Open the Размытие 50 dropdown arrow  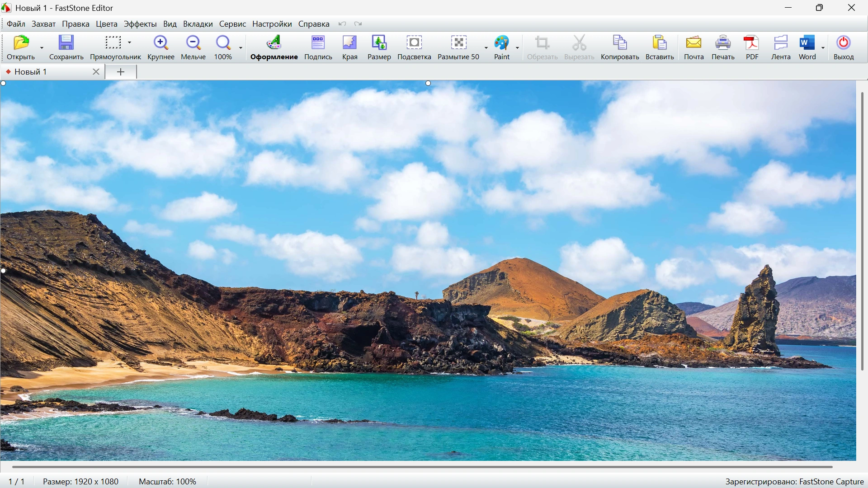tap(486, 48)
